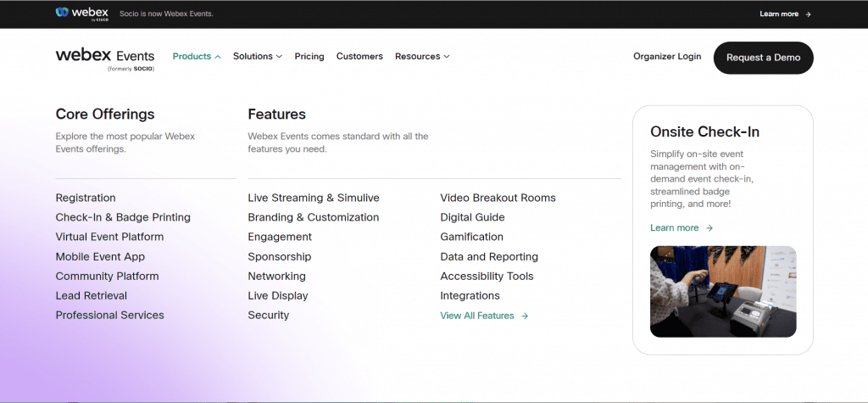Open Live Streaming & Simulive feature
This screenshot has height=403, width=868.
pos(314,198)
